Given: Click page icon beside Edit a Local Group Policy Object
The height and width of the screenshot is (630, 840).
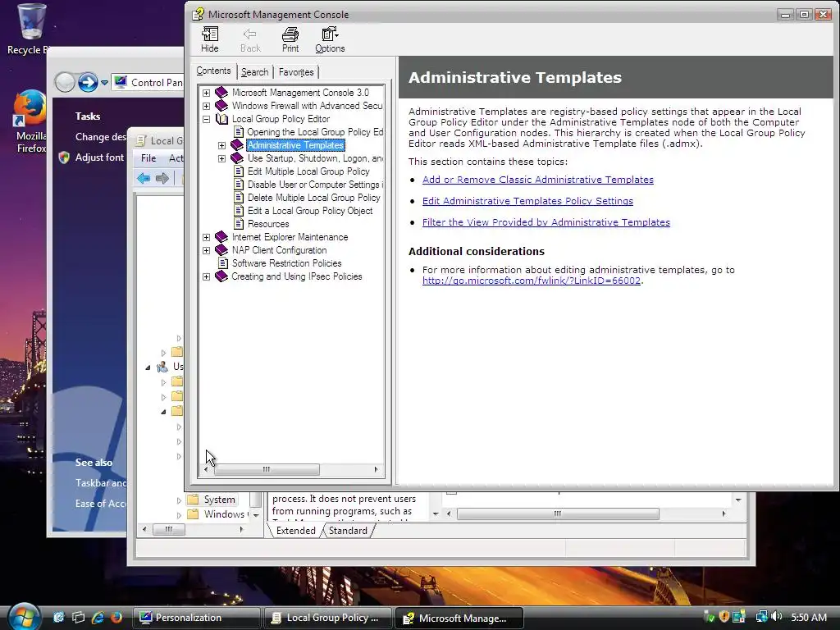Looking at the screenshot, I should (239, 211).
